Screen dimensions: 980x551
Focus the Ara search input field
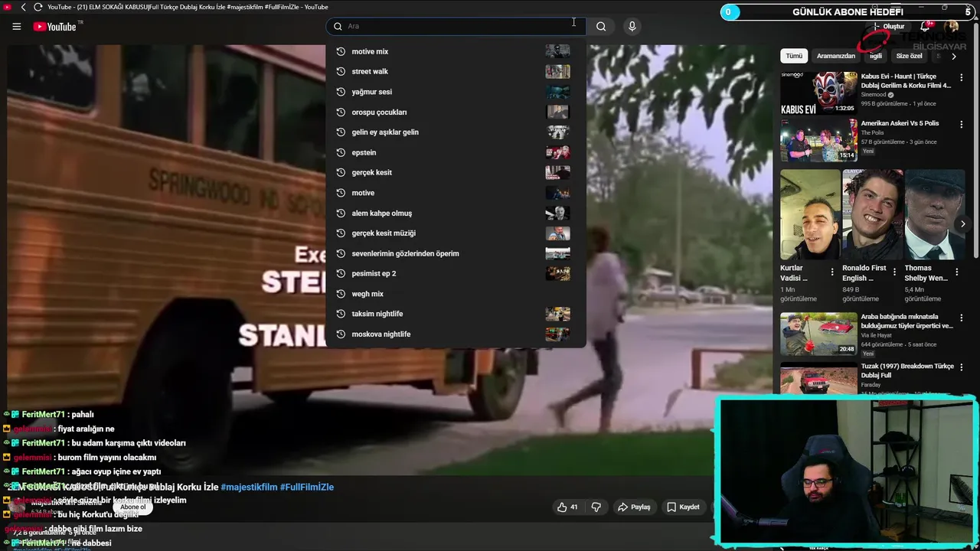point(456,26)
